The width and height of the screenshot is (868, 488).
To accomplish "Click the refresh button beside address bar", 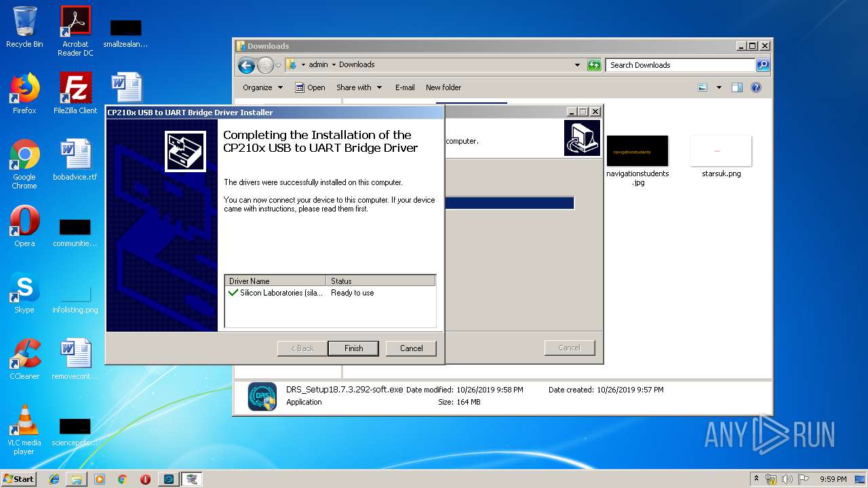I will pos(594,65).
